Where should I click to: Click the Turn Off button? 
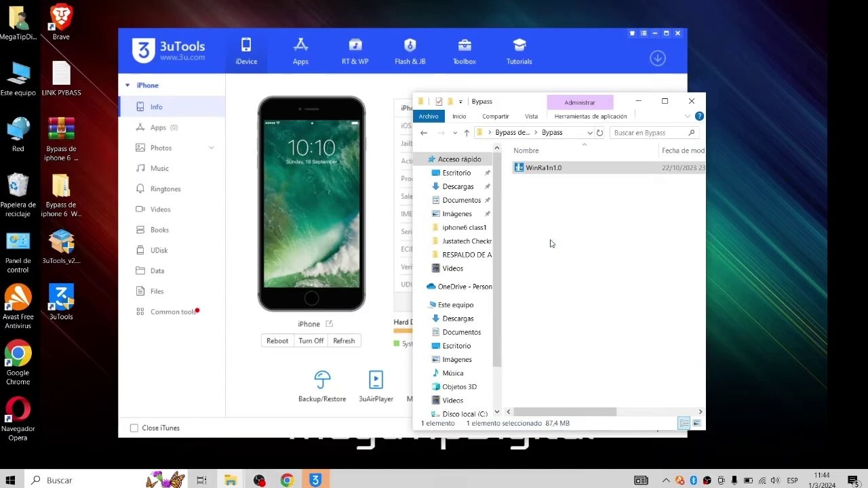coord(311,341)
